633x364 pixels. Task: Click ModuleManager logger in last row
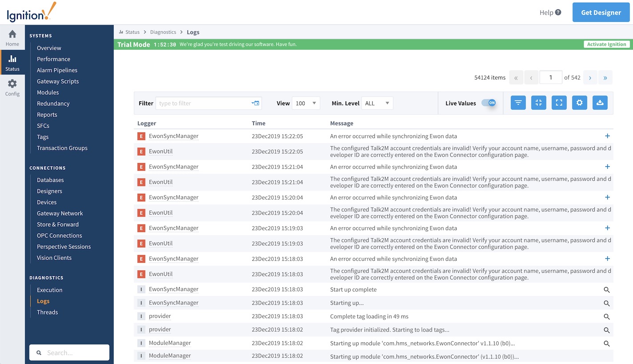pyautogui.click(x=170, y=356)
